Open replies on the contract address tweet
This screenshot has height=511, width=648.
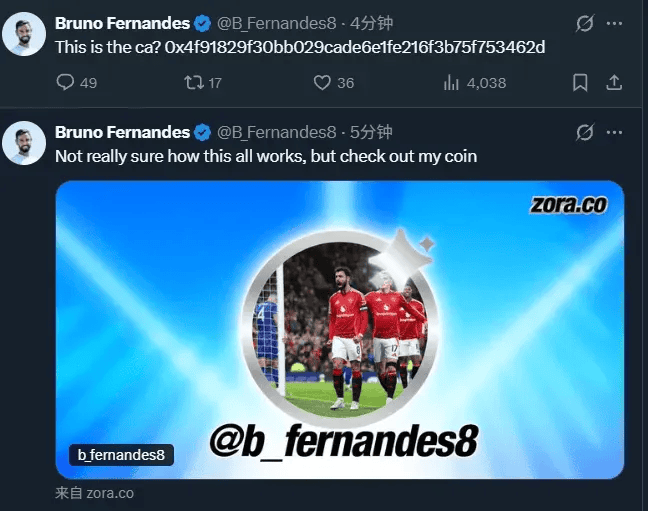pyautogui.click(x=76, y=83)
